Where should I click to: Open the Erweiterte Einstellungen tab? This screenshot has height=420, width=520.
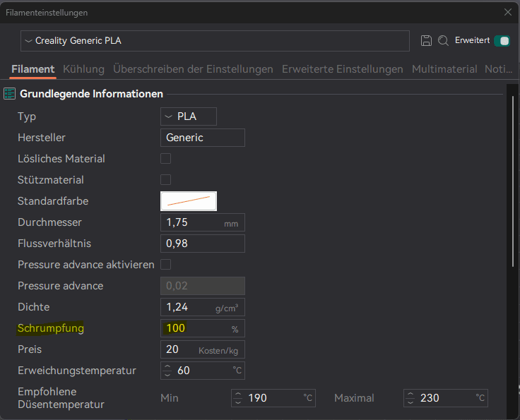click(x=342, y=69)
